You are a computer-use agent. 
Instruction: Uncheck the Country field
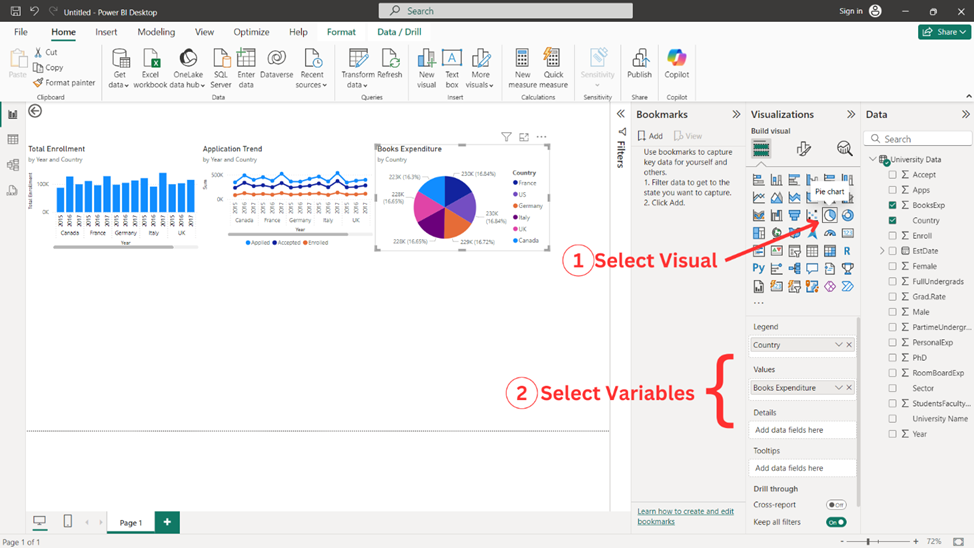(x=893, y=221)
